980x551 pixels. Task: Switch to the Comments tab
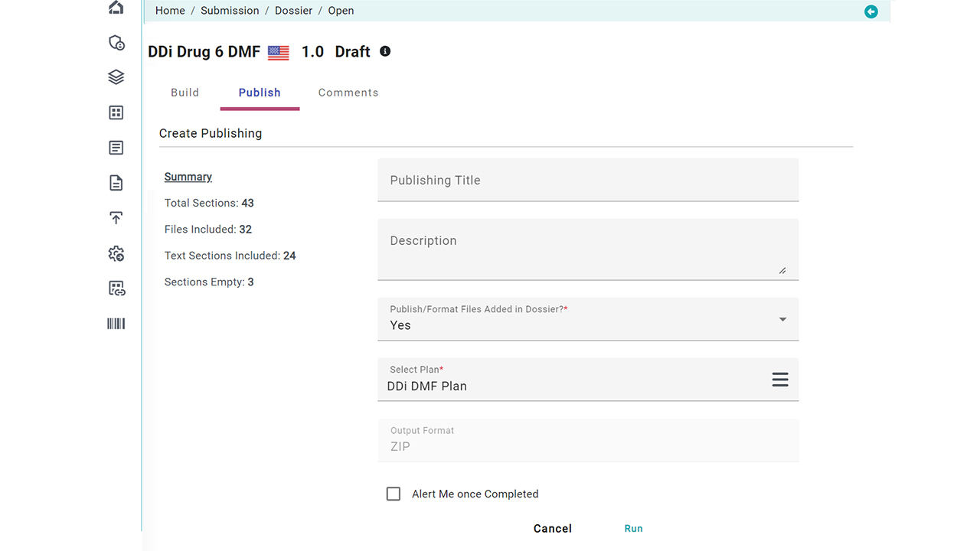[x=348, y=93]
